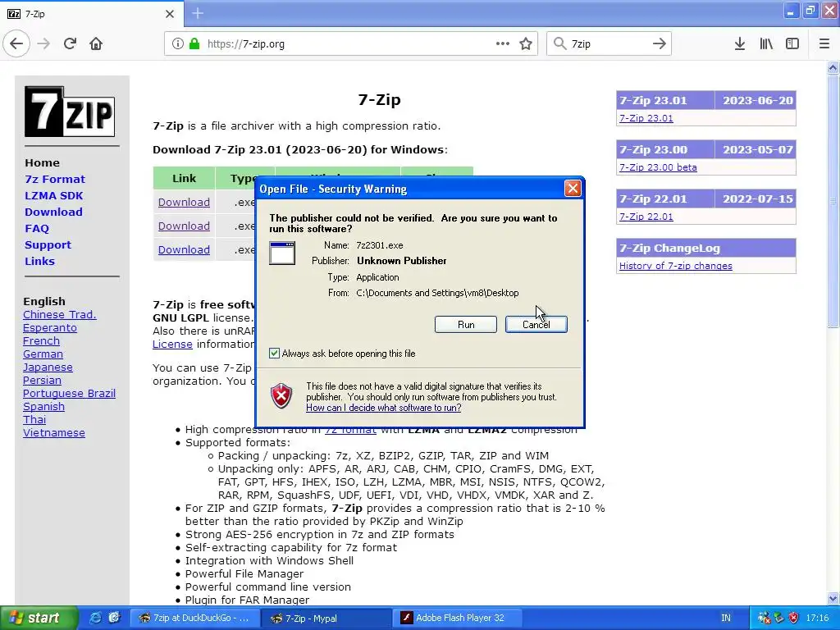Click the page scrollbar down arrow
Image resolution: width=840 pixels, height=630 pixels.
pyautogui.click(x=833, y=598)
